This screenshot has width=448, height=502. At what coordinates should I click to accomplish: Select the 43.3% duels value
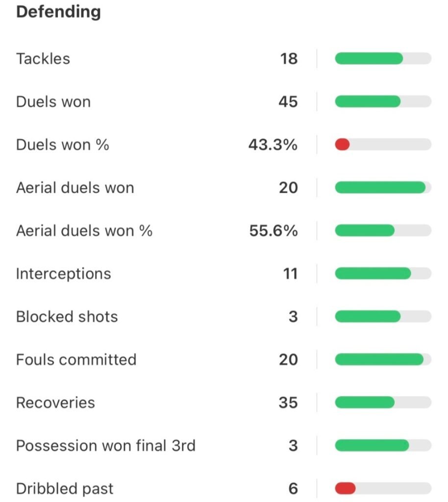point(273,145)
